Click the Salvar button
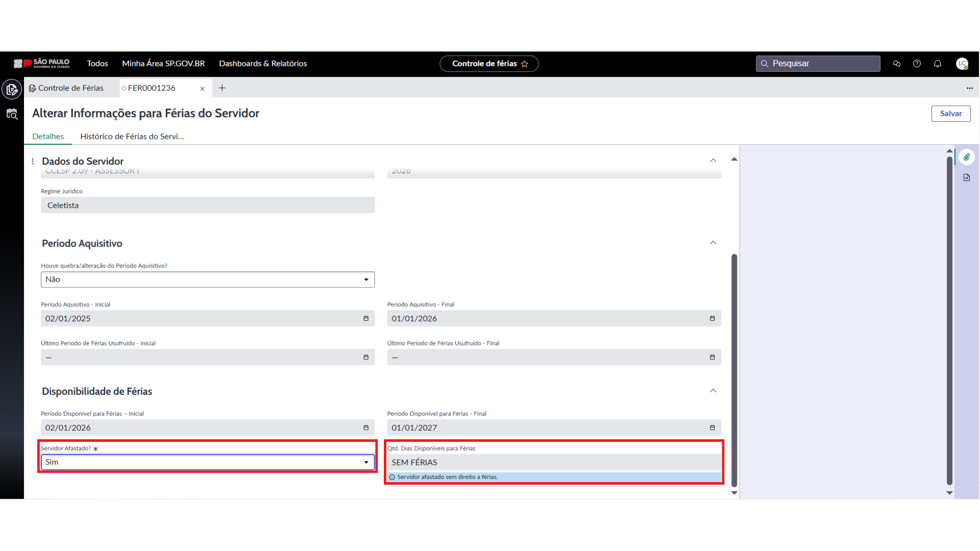This screenshot has width=980, height=551. coord(950,114)
